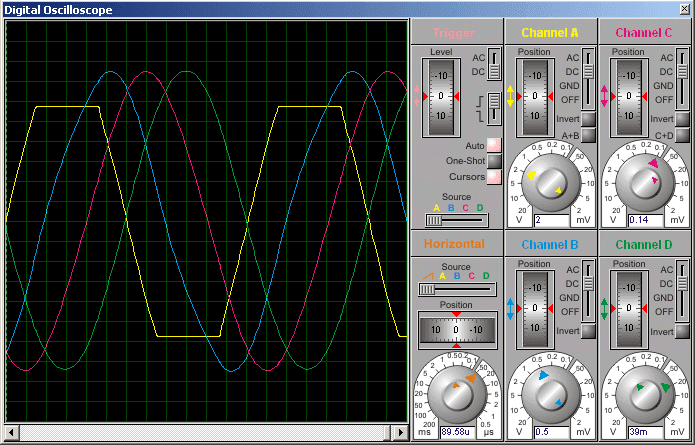This screenshot has height=445, width=695.
Task: Enable One-Shot trigger mode
Action: (x=494, y=161)
